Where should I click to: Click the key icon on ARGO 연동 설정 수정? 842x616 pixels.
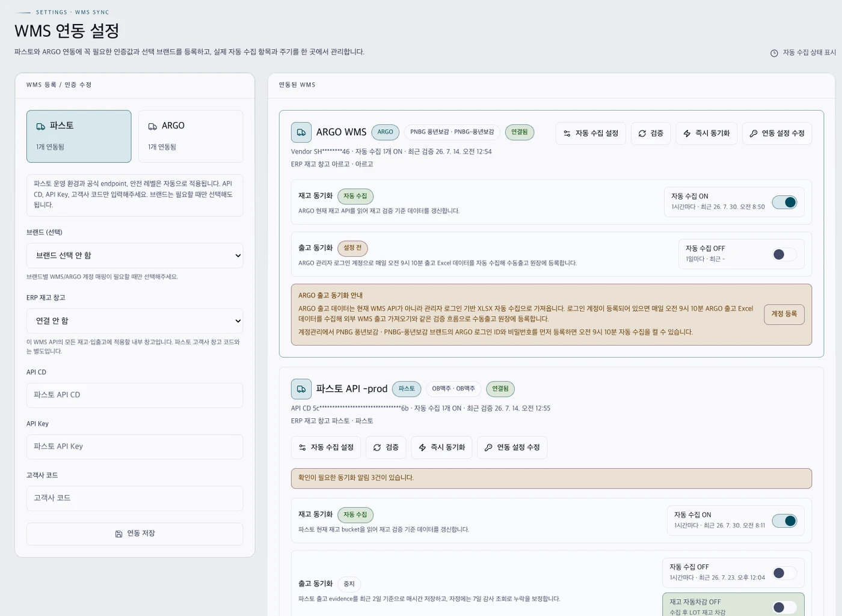[754, 133]
